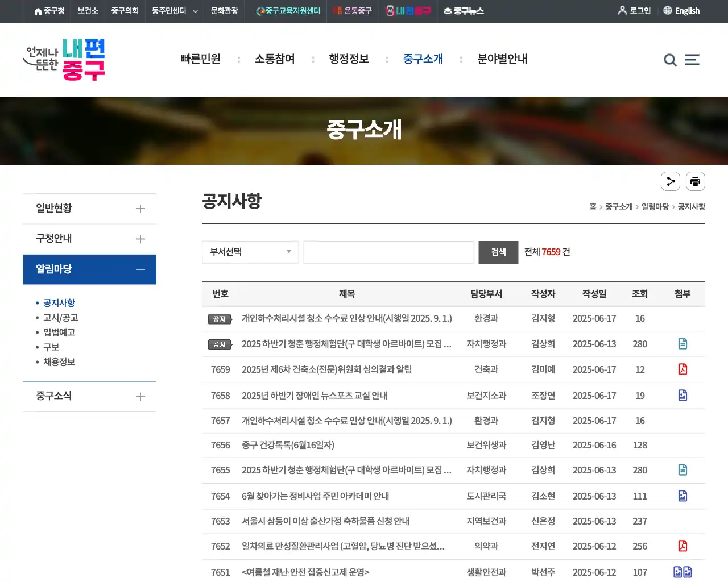The height and width of the screenshot is (582, 728).
Task: Open 행정정보 main menu
Action: pyautogui.click(x=349, y=59)
